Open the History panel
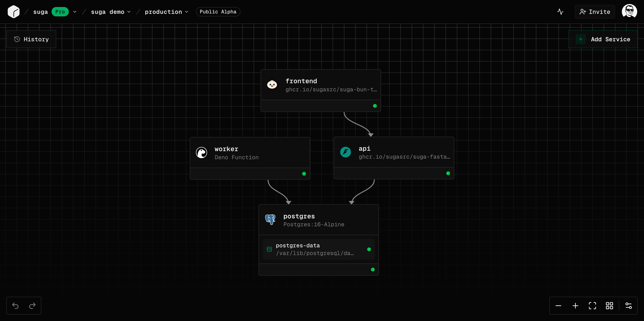 point(31,39)
